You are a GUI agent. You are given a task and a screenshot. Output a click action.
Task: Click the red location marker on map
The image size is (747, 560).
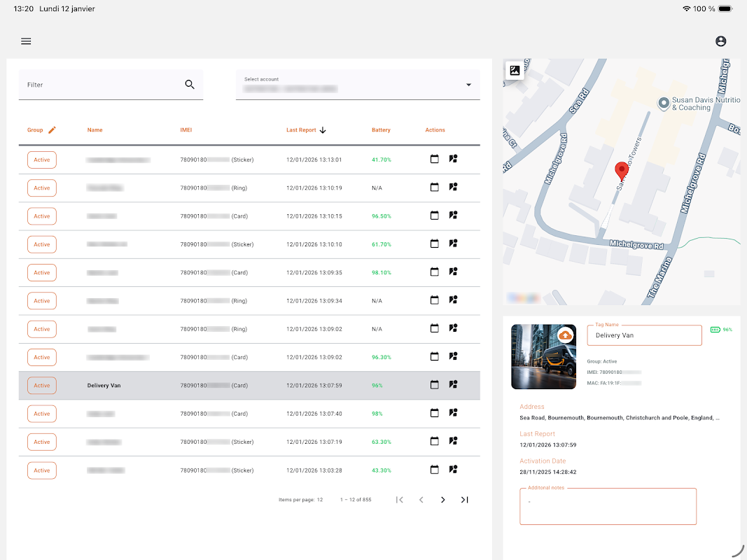click(621, 170)
